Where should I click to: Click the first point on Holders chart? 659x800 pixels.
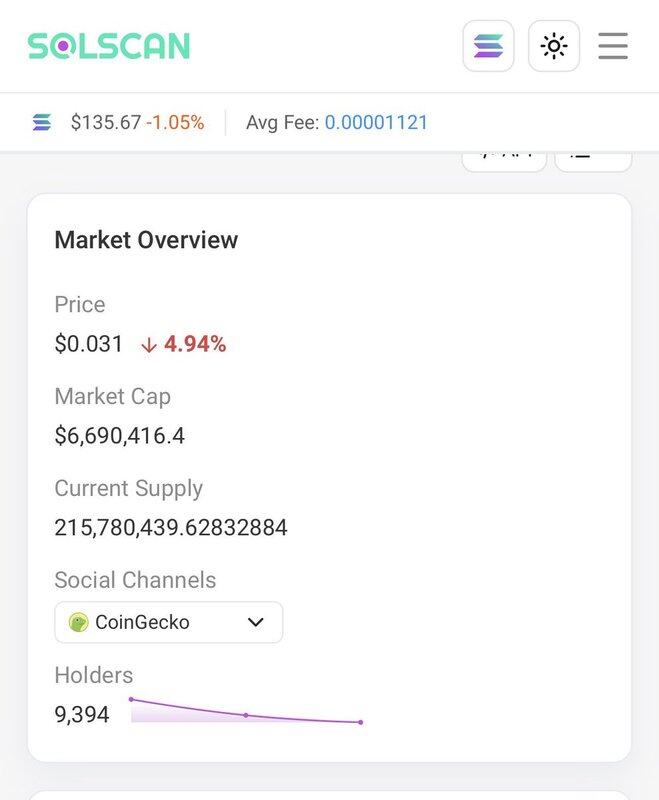click(x=131, y=699)
